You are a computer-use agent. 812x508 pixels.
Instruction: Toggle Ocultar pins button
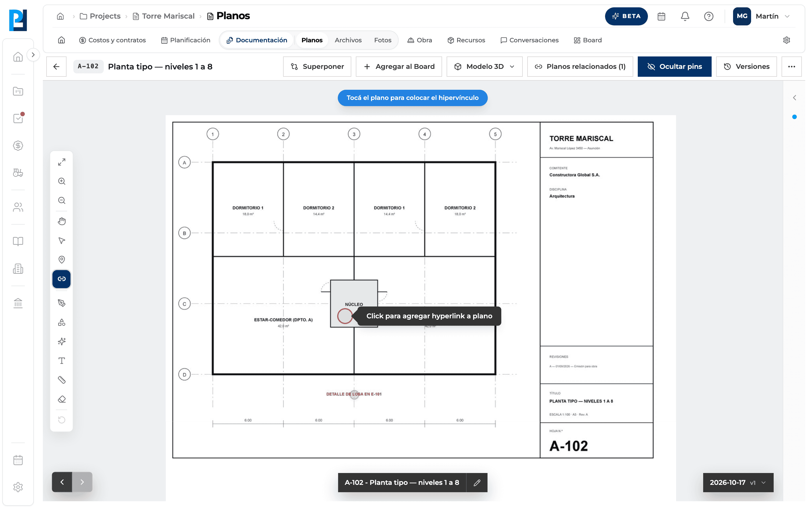[x=674, y=67]
